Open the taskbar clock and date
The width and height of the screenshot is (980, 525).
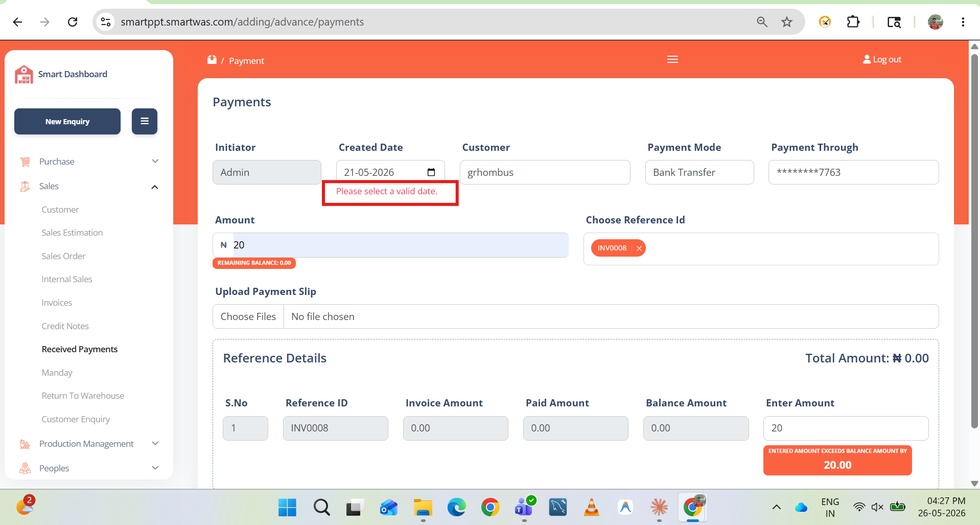coord(942,507)
